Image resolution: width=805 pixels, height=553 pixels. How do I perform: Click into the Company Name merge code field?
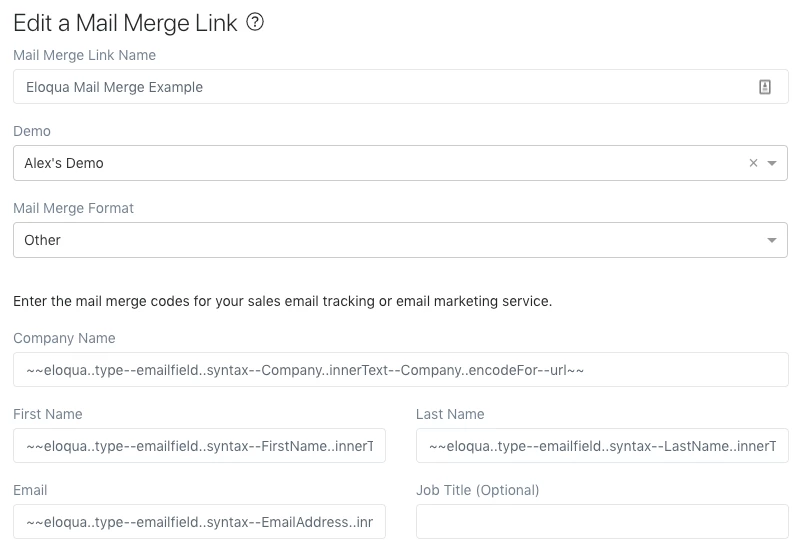point(400,370)
